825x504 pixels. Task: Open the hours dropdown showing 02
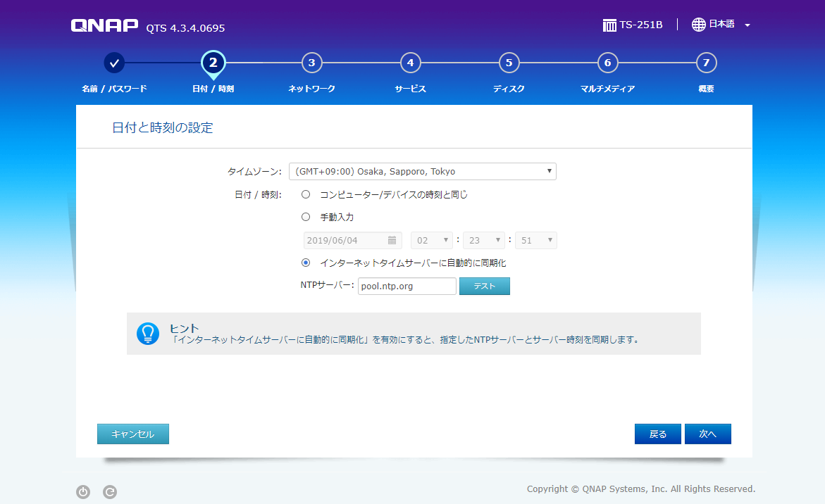(431, 240)
